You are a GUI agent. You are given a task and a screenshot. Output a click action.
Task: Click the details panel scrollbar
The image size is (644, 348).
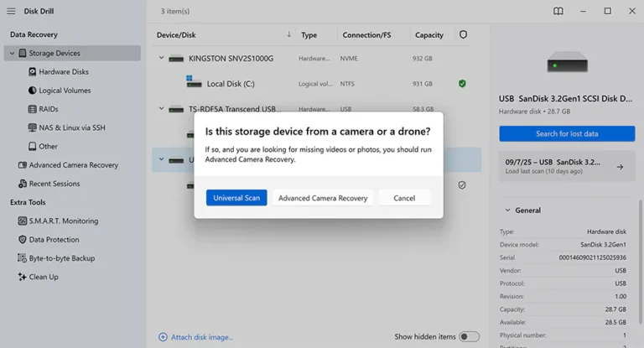(641, 262)
